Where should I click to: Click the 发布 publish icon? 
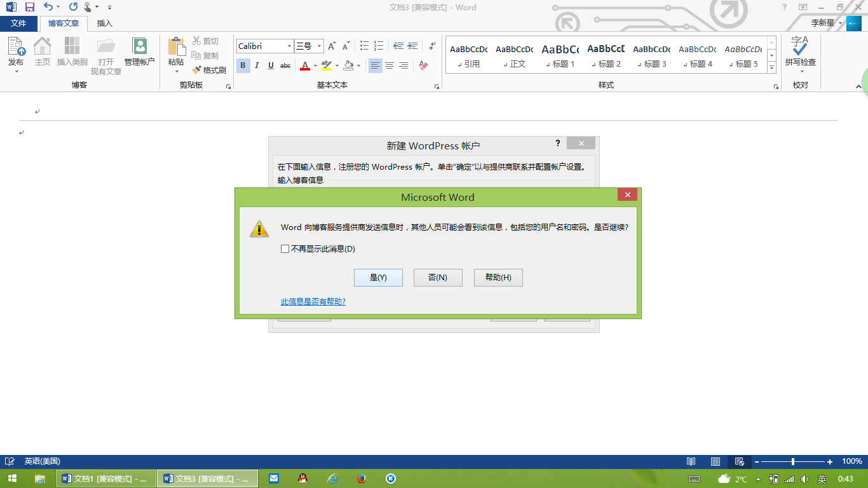[16, 46]
